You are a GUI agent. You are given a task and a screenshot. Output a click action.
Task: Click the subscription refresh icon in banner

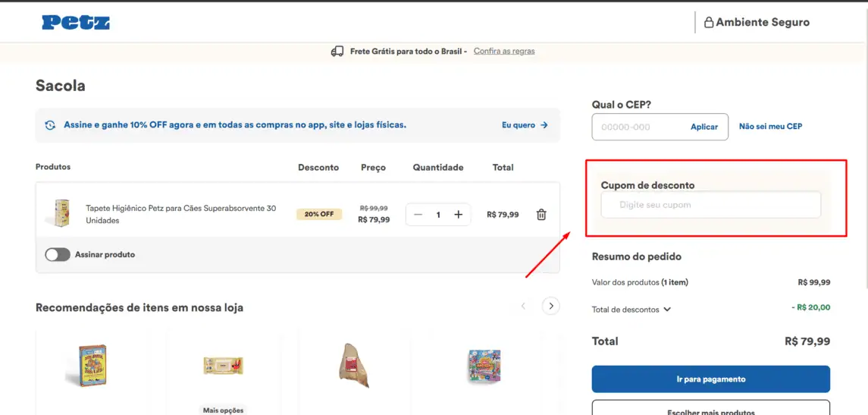[x=50, y=125]
